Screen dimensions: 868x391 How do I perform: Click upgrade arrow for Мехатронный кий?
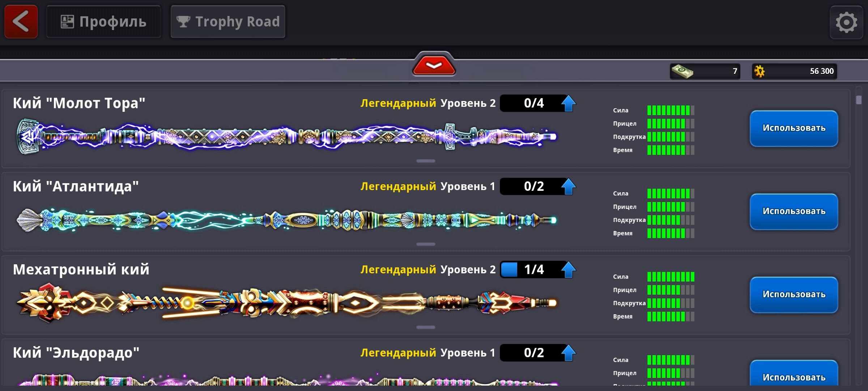568,270
